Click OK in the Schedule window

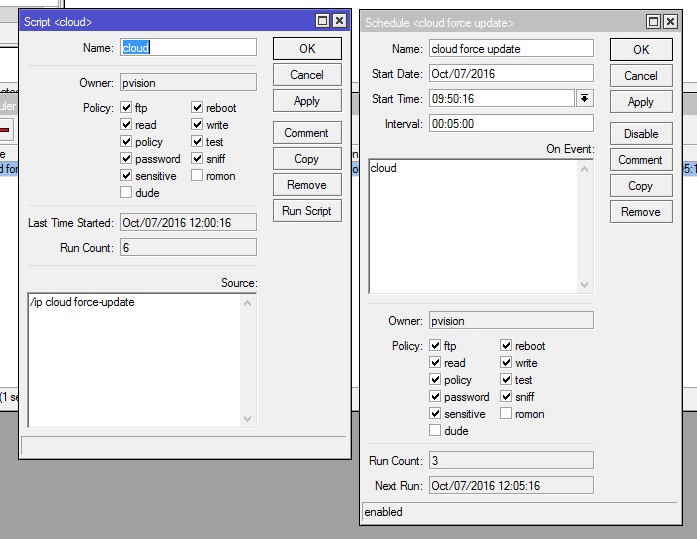pos(641,49)
